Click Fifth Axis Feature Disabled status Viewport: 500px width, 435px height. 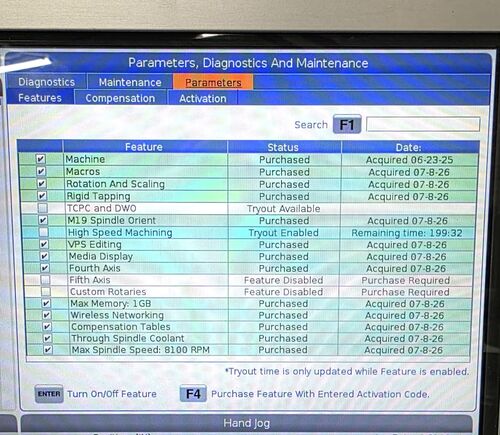tap(284, 280)
